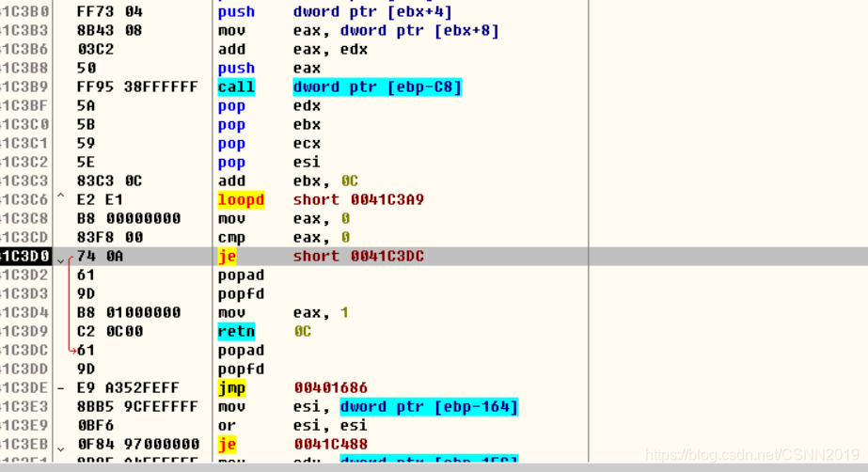Click hex bytes E9 A352FEFF
The width and height of the screenshot is (868, 472).
pyautogui.click(x=129, y=388)
